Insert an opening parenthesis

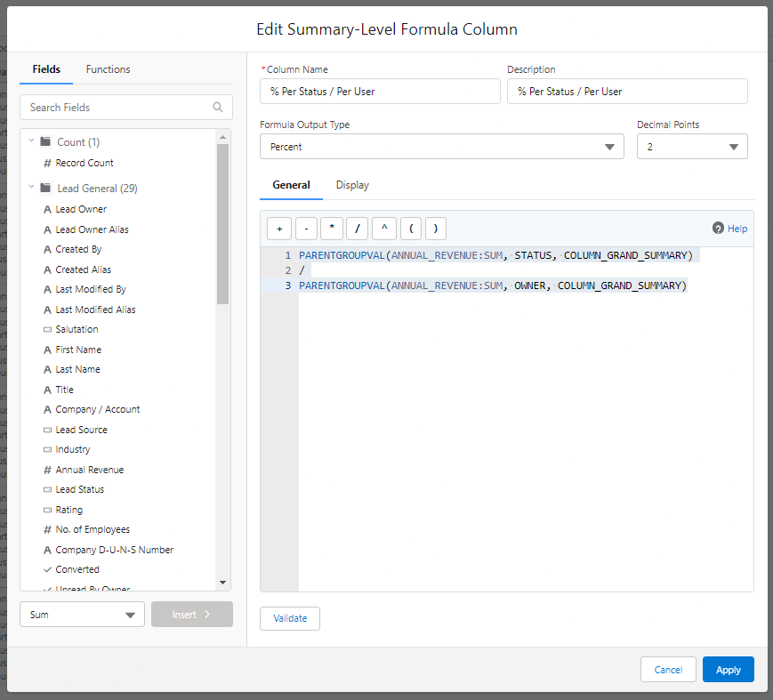(x=411, y=229)
